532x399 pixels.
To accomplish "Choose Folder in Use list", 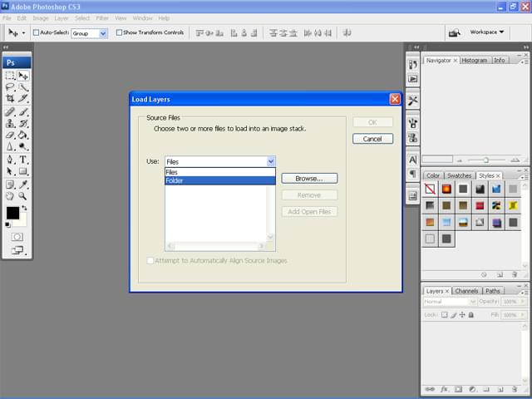I will (219, 180).
